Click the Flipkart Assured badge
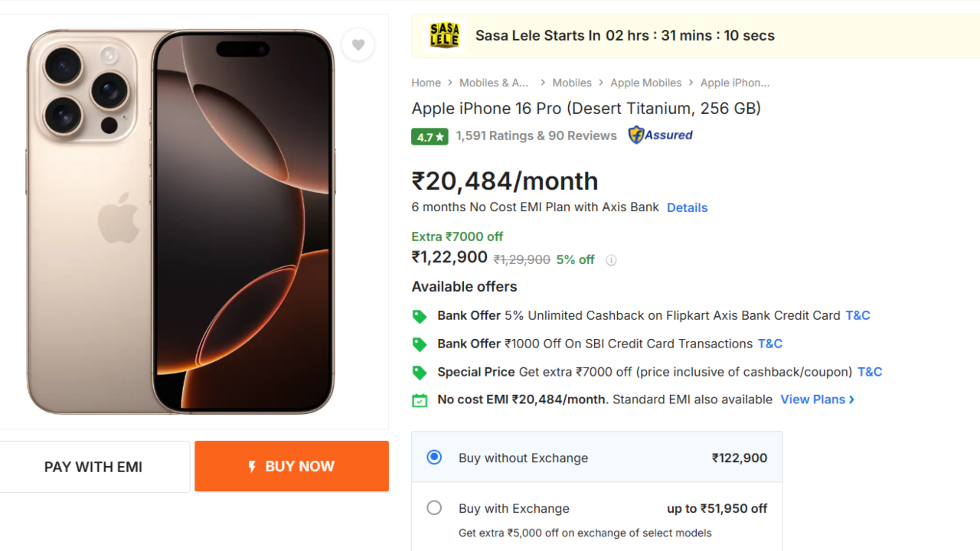This screenshot has width=980, height=551. (x=660, y=135)
